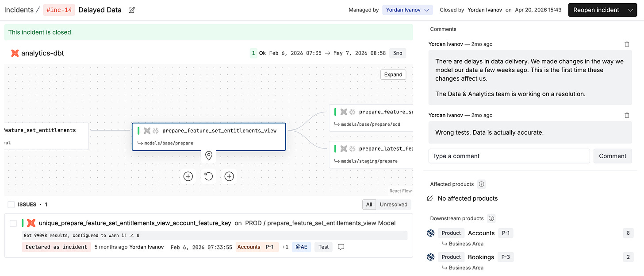
Task: Open the unique_prepare_feature_set_entitlements_view_account_feature_key issue link
Action: pos(135,223)
